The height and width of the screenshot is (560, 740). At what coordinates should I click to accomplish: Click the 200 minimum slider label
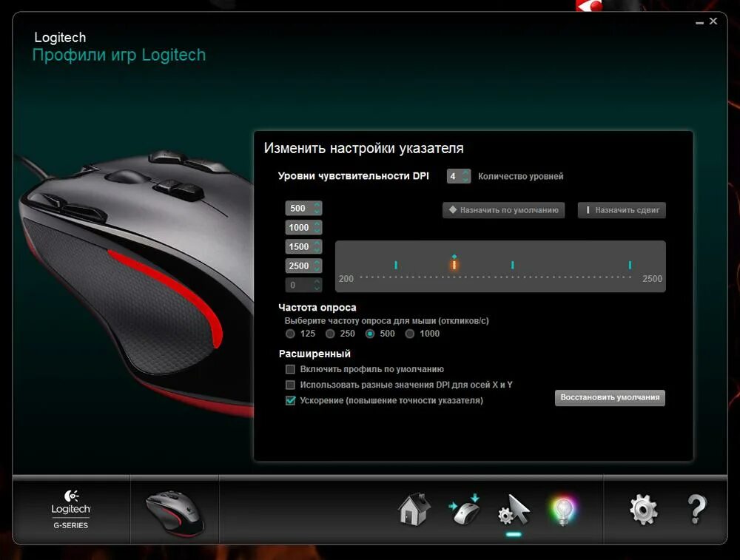point(346,279)
